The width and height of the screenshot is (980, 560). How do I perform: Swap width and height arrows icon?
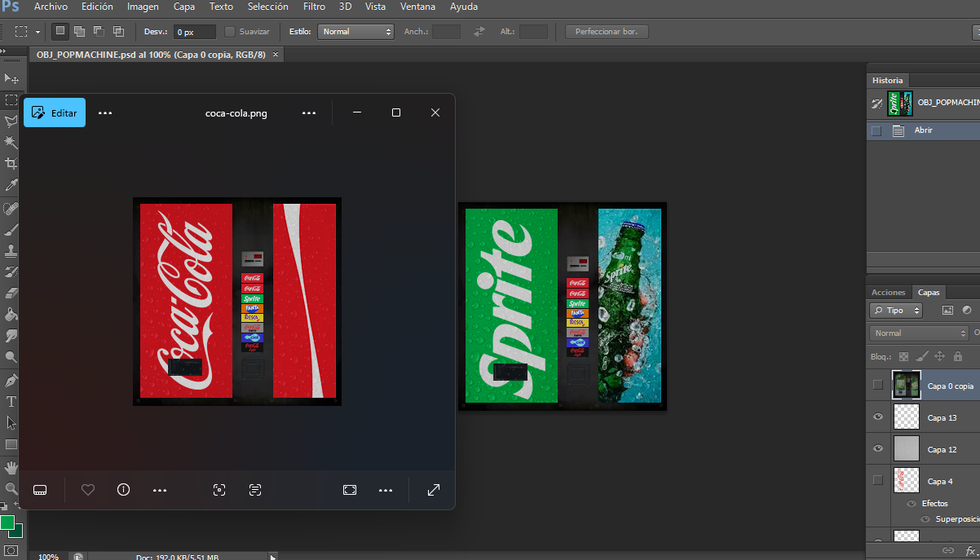point(479,31)
